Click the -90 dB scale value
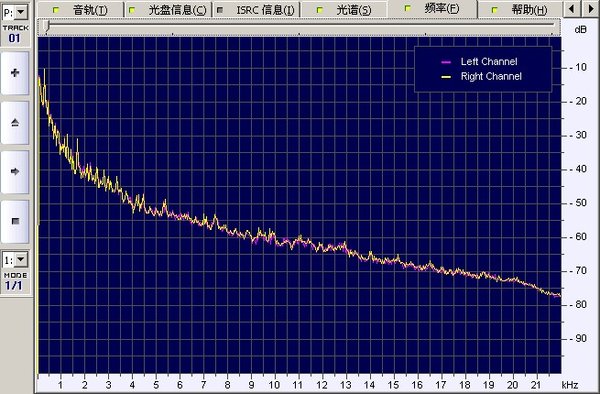This screenshot has width=600, height=394. coord(578,339)
